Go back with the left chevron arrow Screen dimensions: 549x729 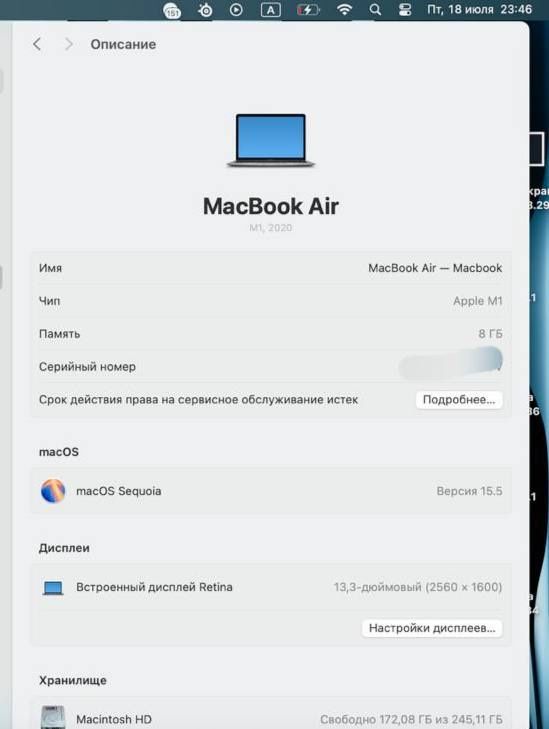[x=37, y=44]
